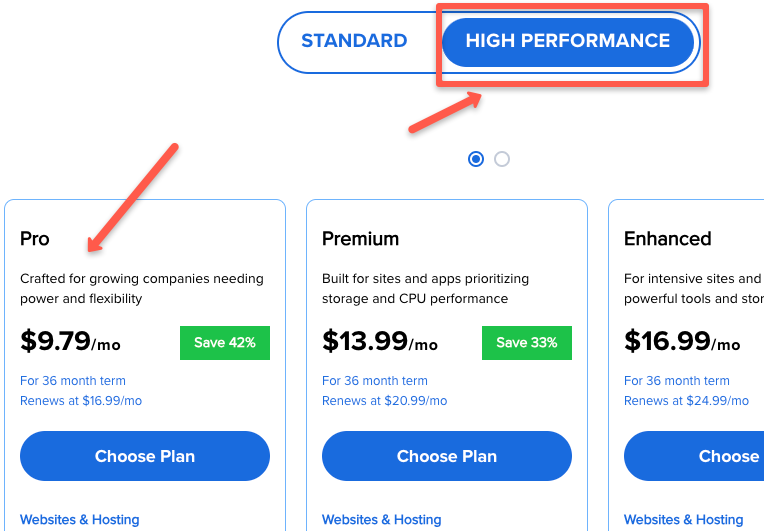Click Choose Plan for Pro
The height and width of the screenshot is (531, 764).
pyautogui.click(x=145, y=456)
